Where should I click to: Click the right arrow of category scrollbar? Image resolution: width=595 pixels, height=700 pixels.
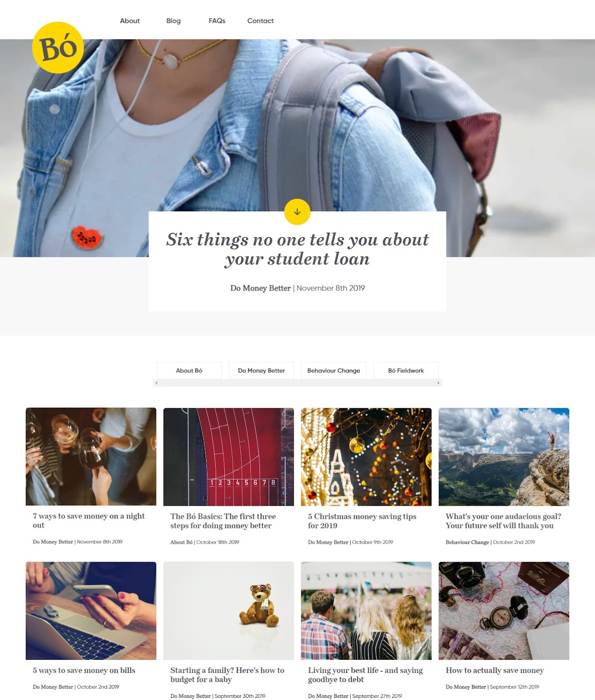[438, 383]
